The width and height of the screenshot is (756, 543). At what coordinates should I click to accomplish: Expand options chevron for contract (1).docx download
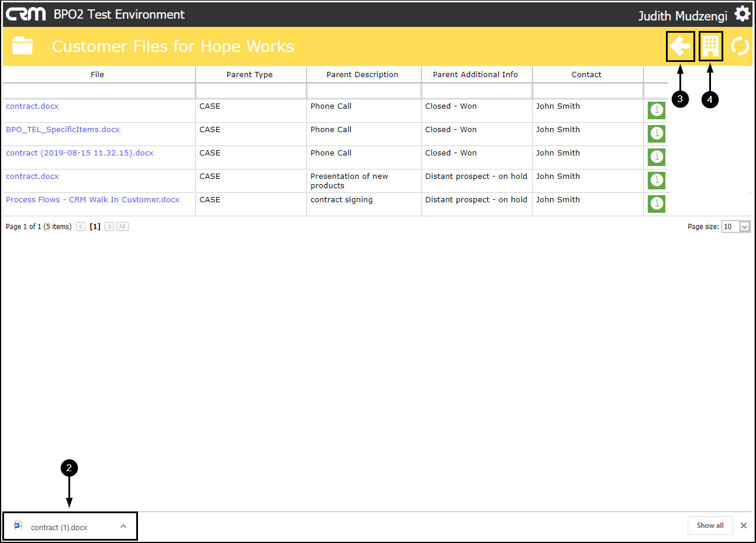[x=123, y=526]
